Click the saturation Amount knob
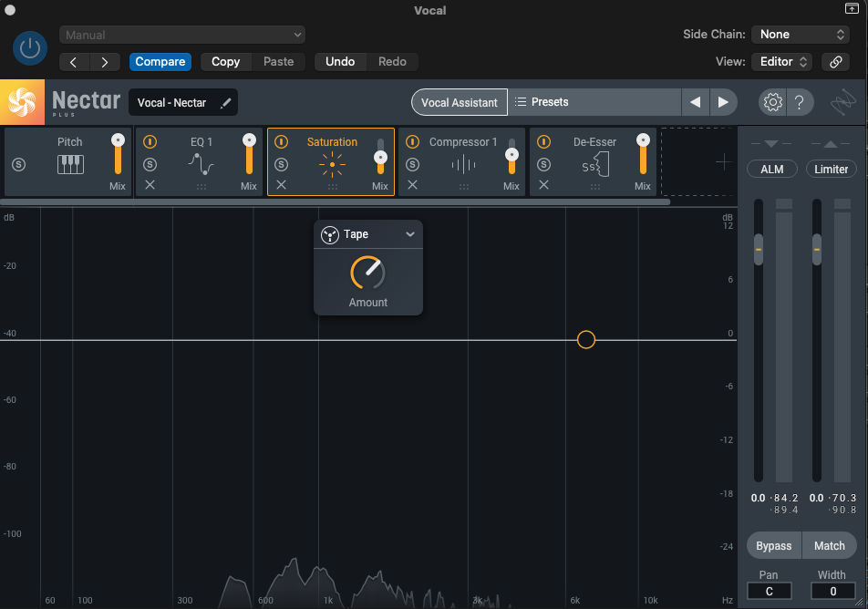The width and height of the screenshot is (868, 609). coord(367,273)
